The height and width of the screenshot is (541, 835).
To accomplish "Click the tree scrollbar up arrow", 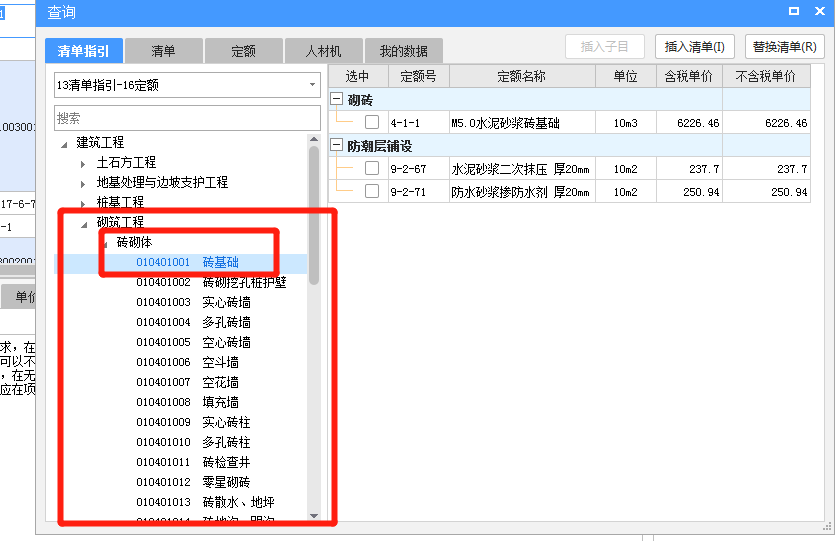I will (314, 140).
